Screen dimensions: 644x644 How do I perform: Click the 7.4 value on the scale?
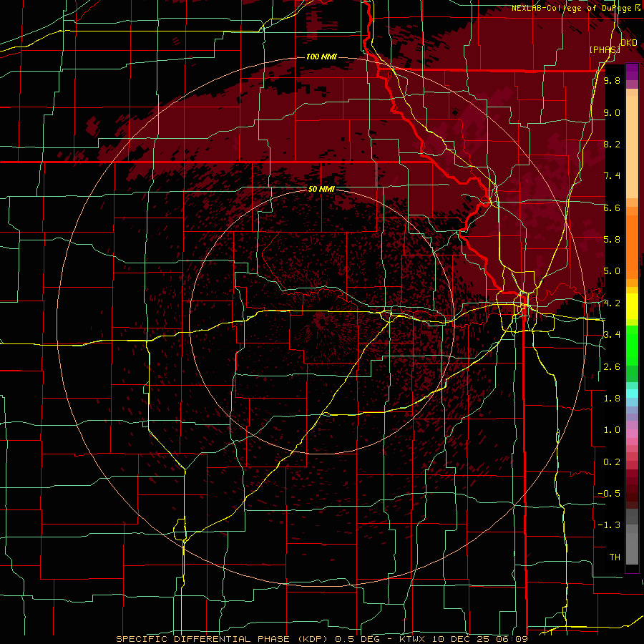coord(612,176)
